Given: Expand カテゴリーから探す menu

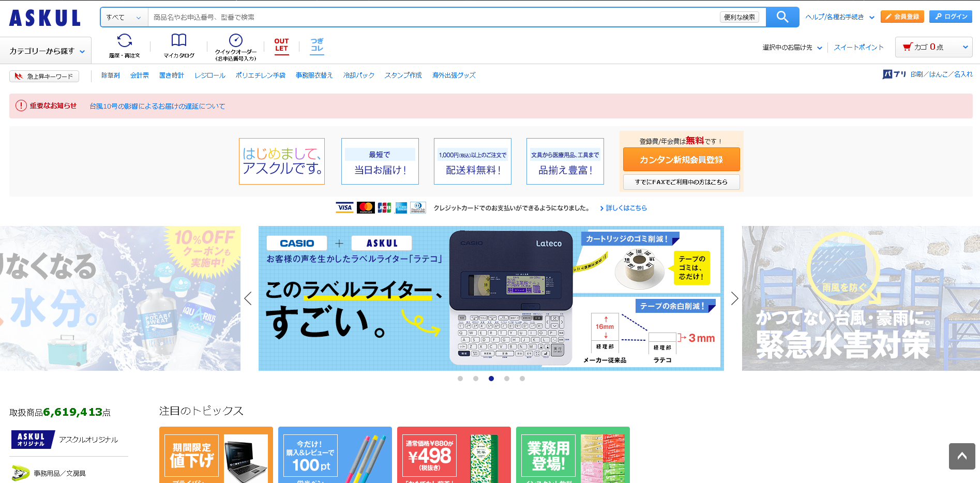Looking at the screenshot, I should tap(46, 51).
